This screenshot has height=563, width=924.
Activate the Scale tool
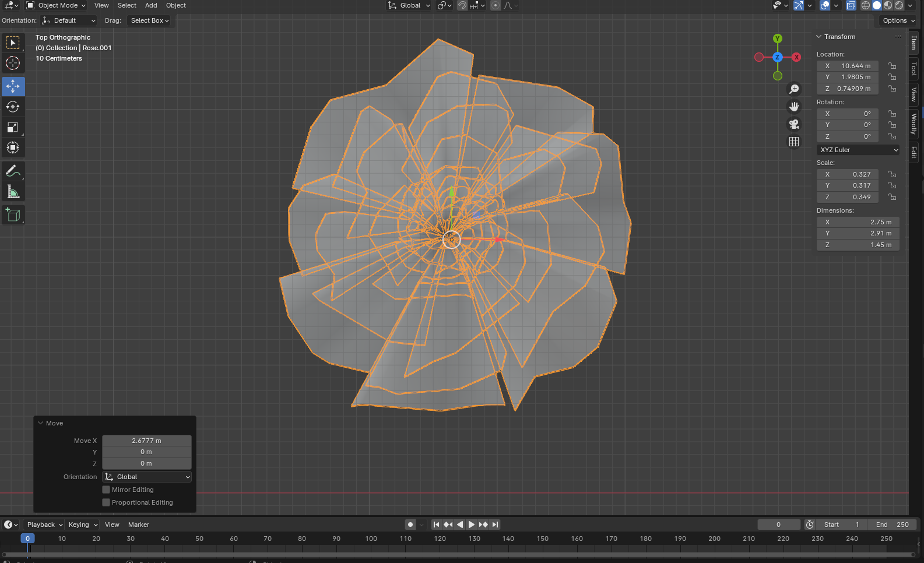(x=13, y=127)
